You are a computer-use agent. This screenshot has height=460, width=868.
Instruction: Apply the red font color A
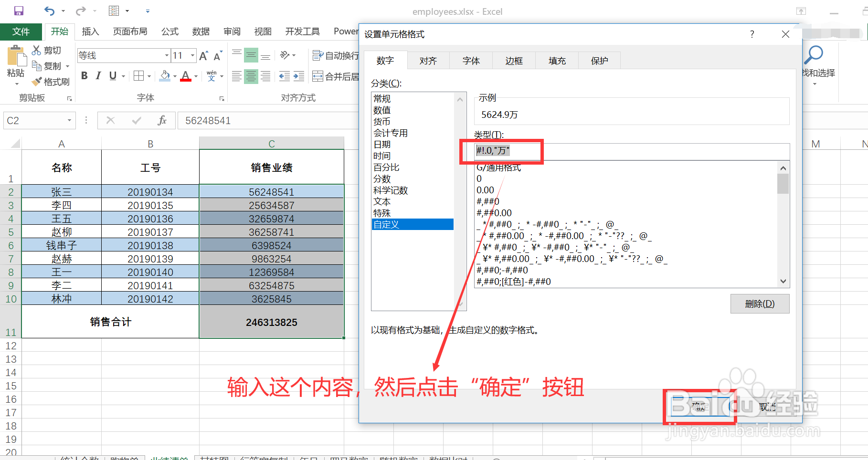[x=186, y=76]
